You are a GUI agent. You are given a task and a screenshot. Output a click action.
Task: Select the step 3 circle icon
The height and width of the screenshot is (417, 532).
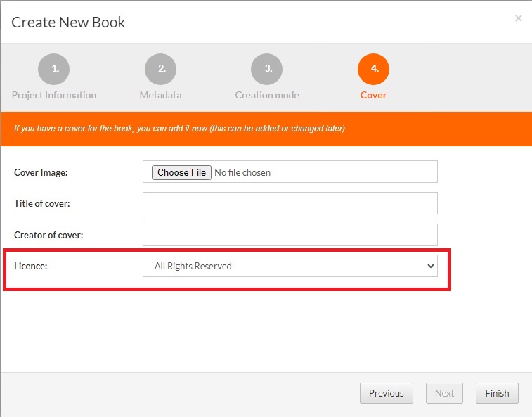pos(267,69)
